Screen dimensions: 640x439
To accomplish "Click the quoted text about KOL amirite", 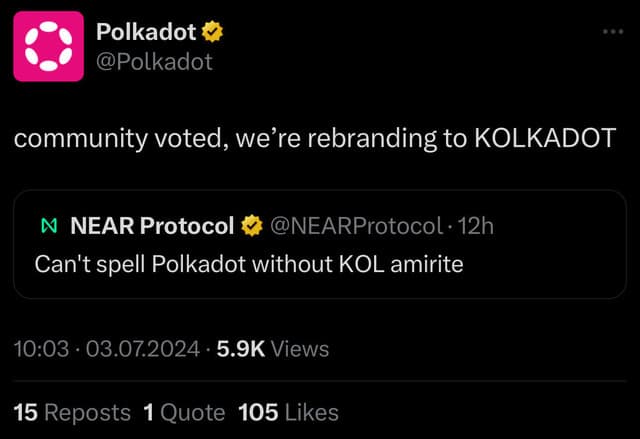I will pos(249,264).
